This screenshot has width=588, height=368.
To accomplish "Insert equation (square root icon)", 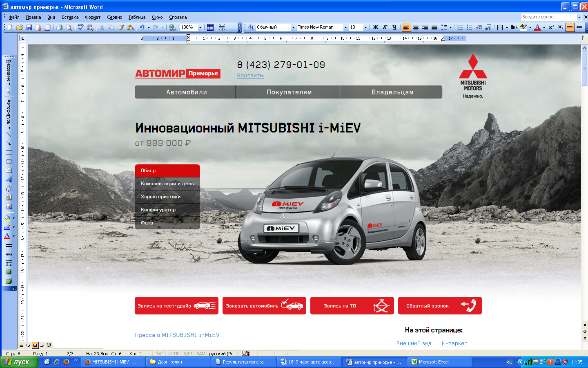I will coord(479,27).
